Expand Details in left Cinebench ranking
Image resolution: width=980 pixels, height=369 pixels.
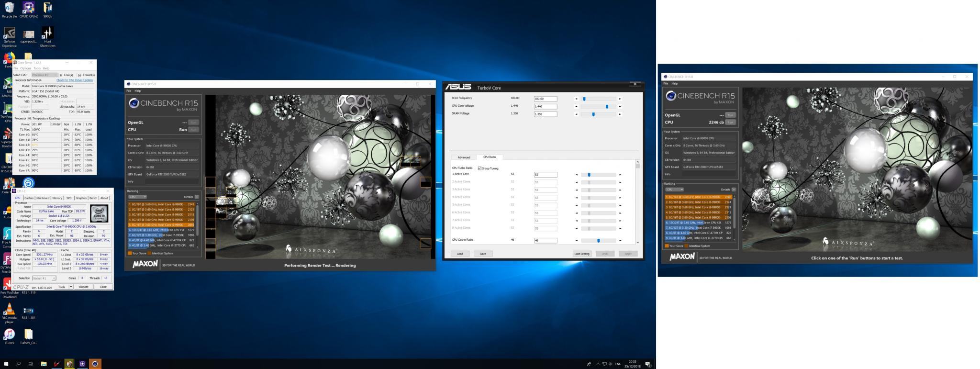pos(197,197)
